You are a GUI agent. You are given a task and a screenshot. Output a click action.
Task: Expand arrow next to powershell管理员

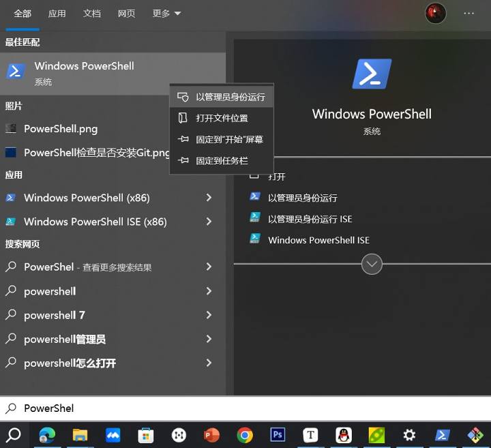[209, 339]
